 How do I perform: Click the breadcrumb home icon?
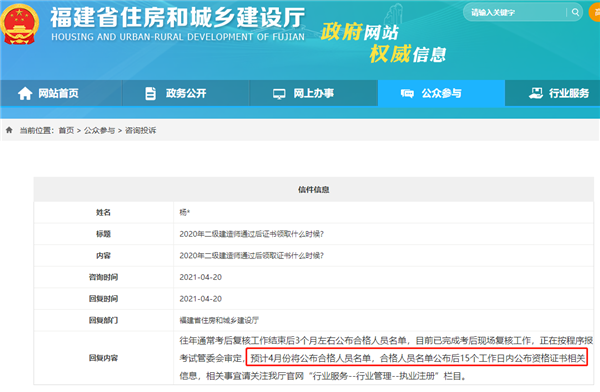9,130
